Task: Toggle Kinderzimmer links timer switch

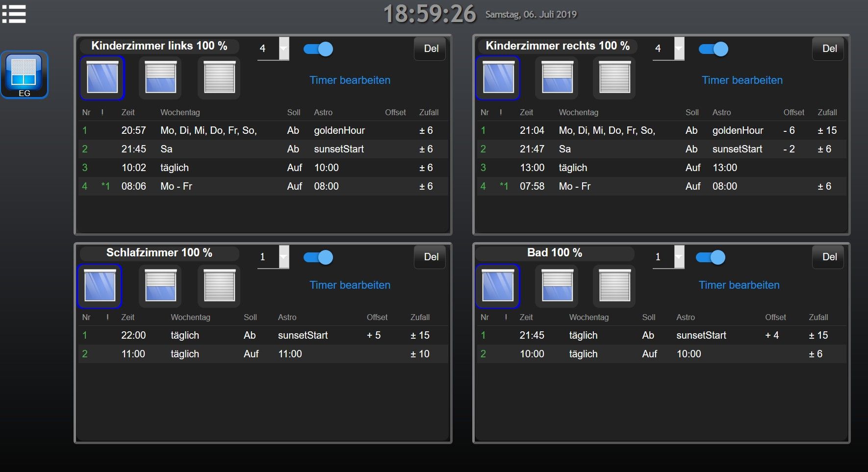Action: click(x=318, y=49)
